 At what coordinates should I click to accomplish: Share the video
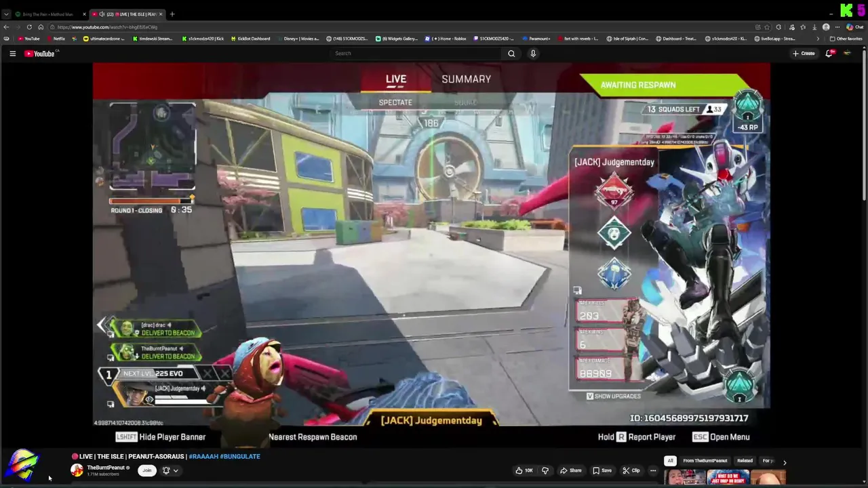click(x=570, y=470)
